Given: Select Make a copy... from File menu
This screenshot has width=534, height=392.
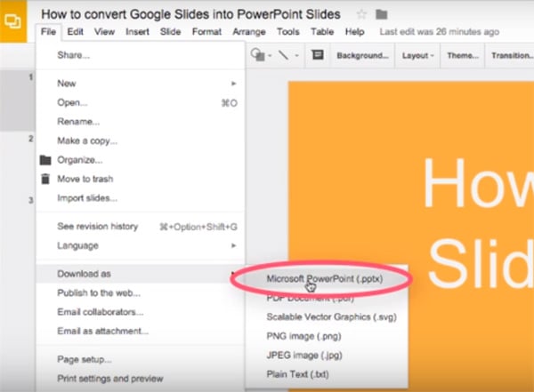Looking at the screenshot, I should click(x=87, y=140).
